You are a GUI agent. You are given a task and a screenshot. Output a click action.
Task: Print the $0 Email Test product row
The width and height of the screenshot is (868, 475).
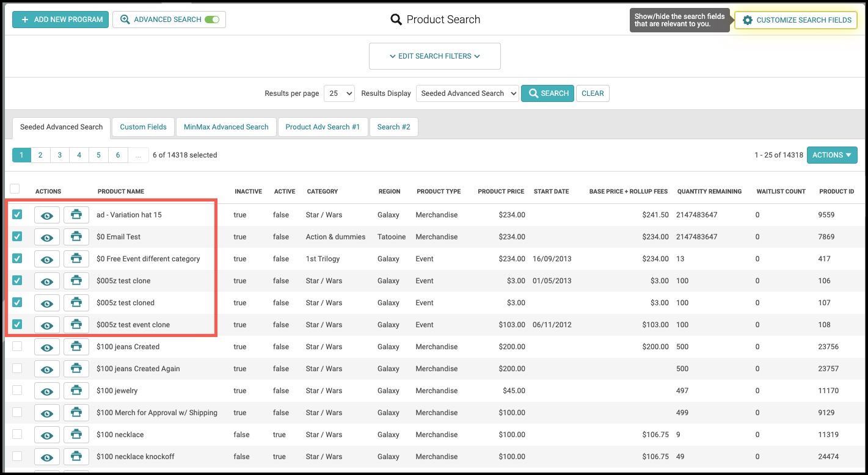point(76,237)
